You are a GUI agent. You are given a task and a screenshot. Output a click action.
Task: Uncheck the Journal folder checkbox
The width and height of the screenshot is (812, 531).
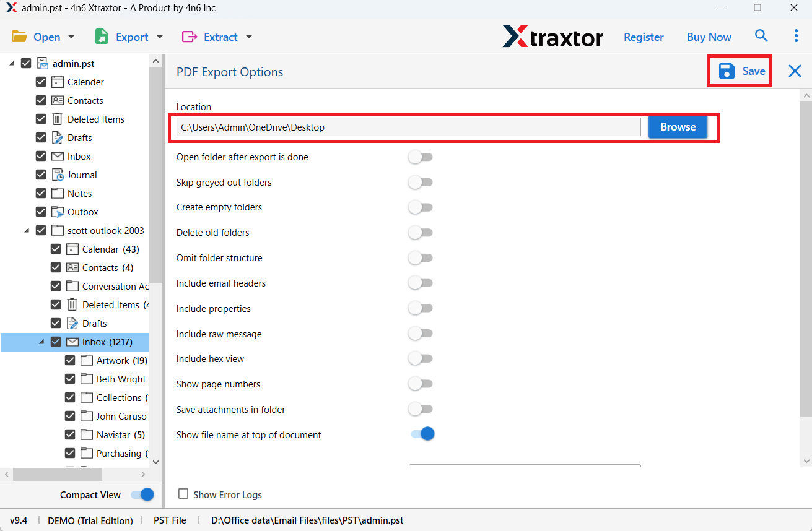click(41, 175)
